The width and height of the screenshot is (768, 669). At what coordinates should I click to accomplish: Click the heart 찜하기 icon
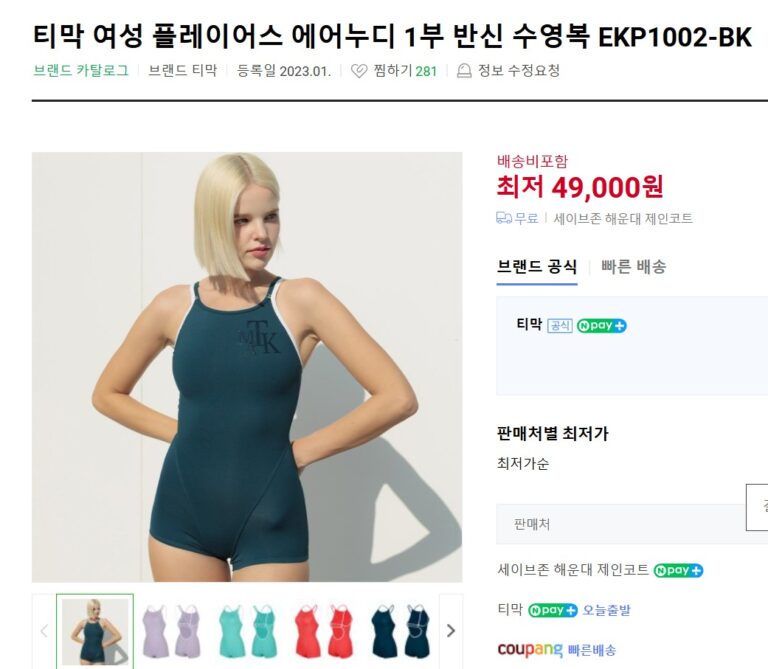click(359, 72)
